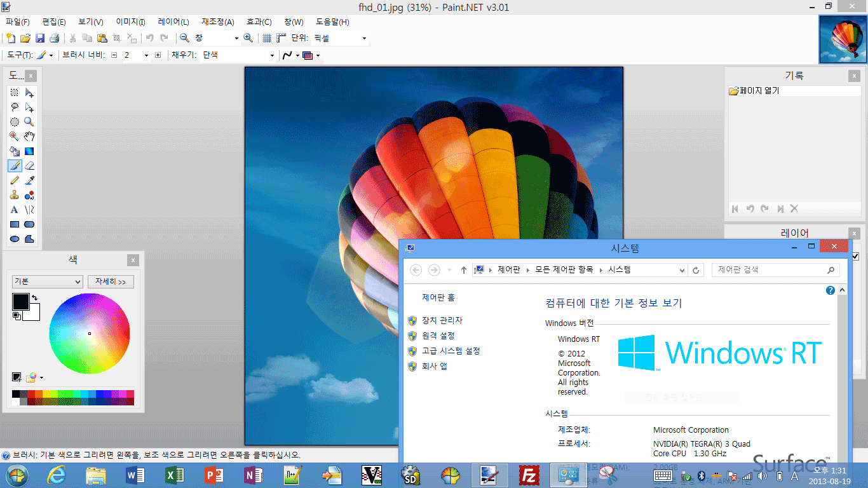Select the Color Picker eyedropper tool
The image size is (868, 488).
coord(29,180)
